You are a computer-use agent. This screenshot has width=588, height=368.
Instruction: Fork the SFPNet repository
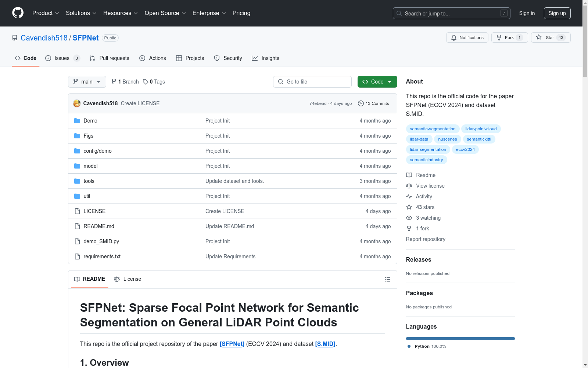click(x=509, y=38)
